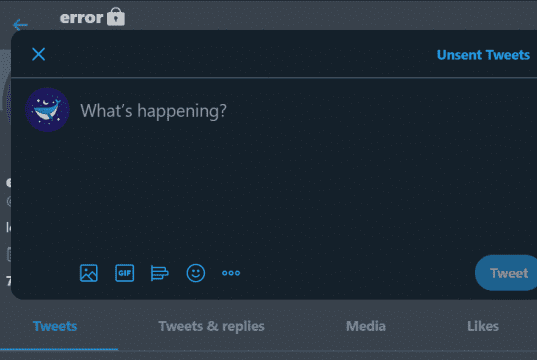537x360 pixels.
Task: Click the padlock icon beside error
Action: pyautogui.click(x=116, y=17)
